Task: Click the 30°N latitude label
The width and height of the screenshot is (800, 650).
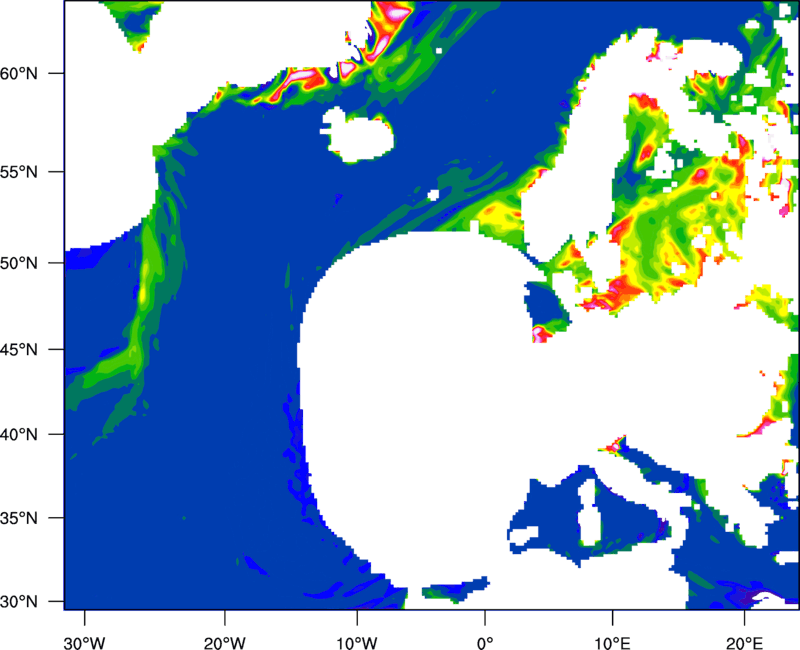Action: (19, 602)
